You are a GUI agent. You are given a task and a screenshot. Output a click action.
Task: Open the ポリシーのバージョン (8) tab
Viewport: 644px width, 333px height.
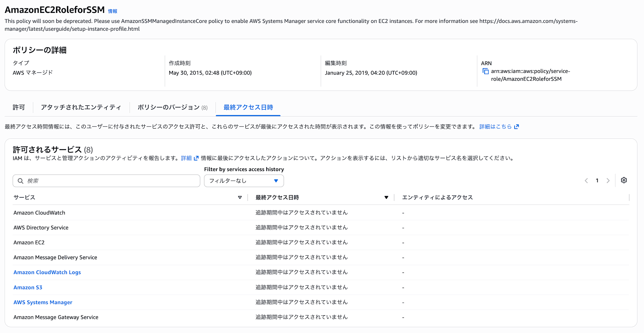[x=173, y=107]
